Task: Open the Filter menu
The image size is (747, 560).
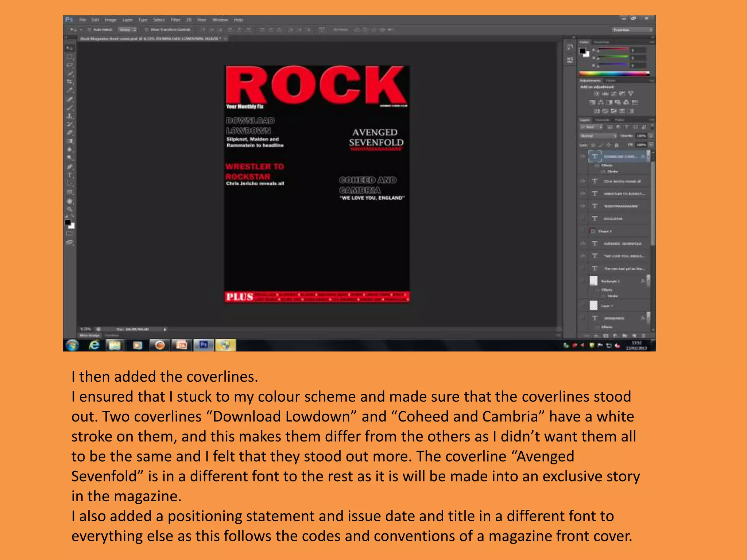Action: (175, 20)
